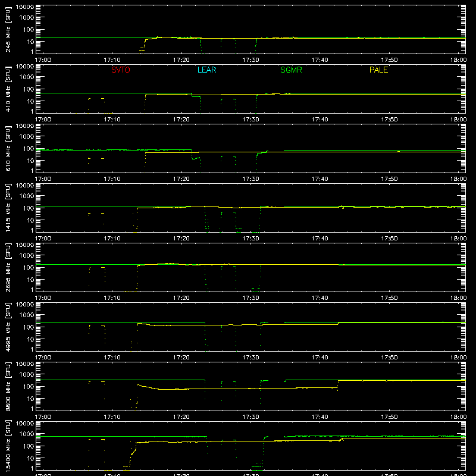This screenshot has width=476, height=476.
Task: Select the 15400 MHz [SFU] axis label
Action: pos(8,446)
